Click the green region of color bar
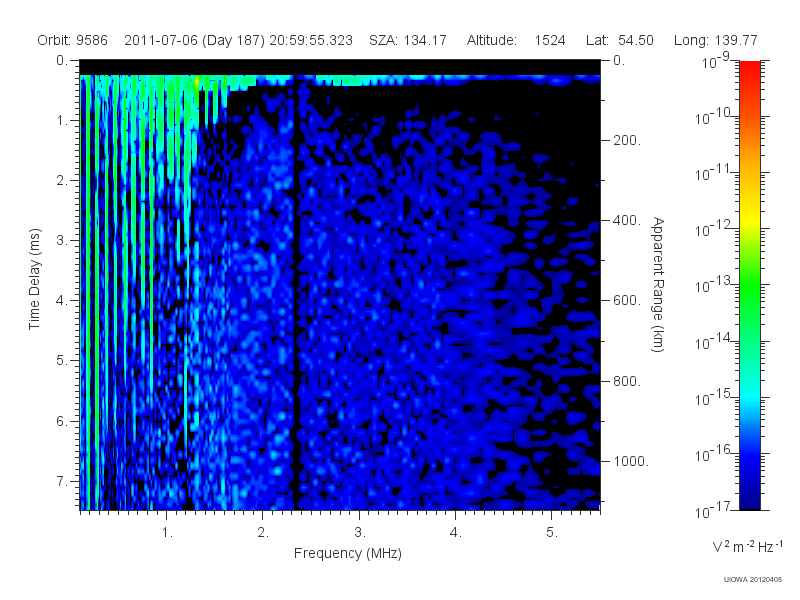 [749, 291]
